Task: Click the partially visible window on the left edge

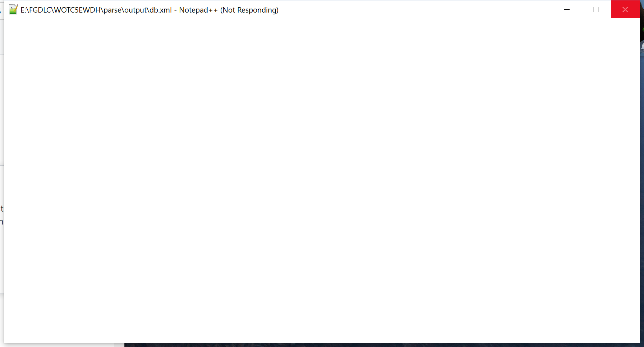Action: pyautogui.click(x=1, y=144)
